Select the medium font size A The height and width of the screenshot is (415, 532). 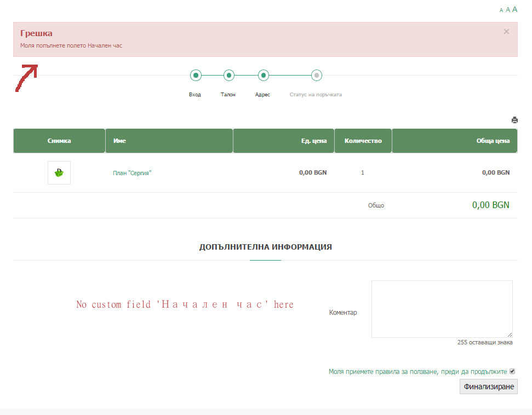507,10
